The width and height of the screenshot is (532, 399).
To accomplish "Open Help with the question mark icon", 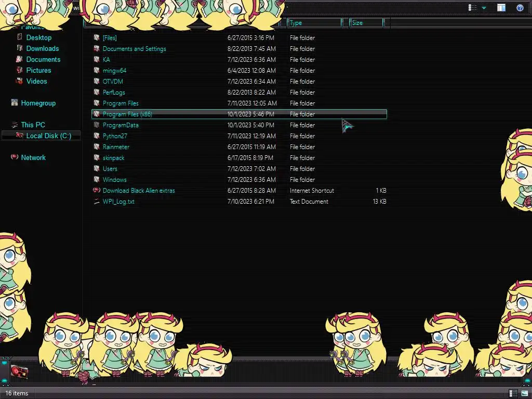I will tap(520, 7).
